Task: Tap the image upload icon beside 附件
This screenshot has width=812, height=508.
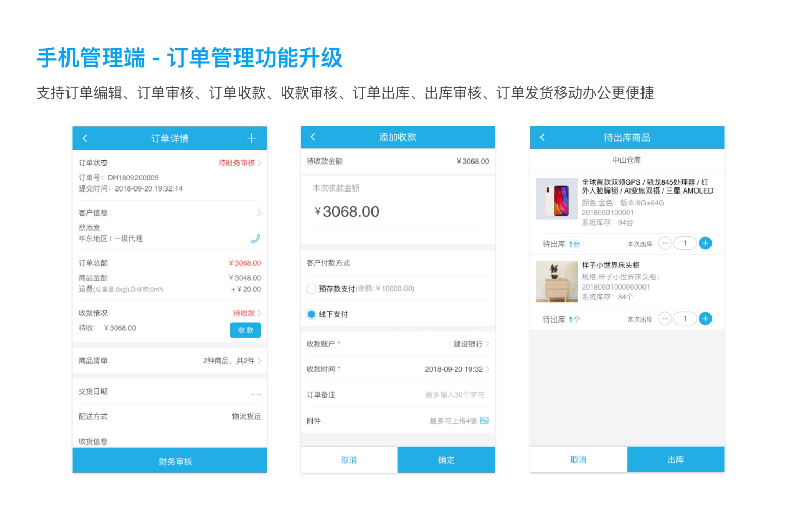Action: (x=484, y=420)
